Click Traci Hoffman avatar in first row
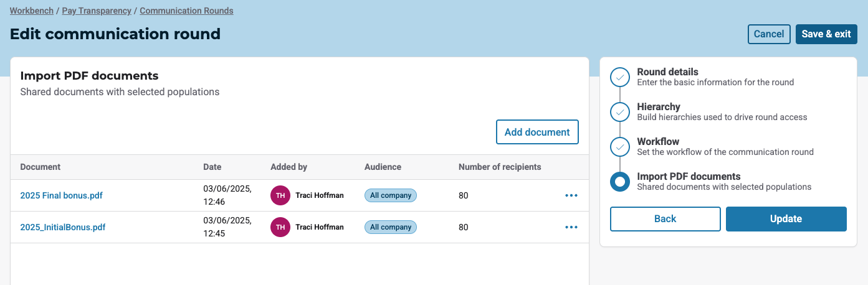The image size is (868, 285). coord(280,195)
